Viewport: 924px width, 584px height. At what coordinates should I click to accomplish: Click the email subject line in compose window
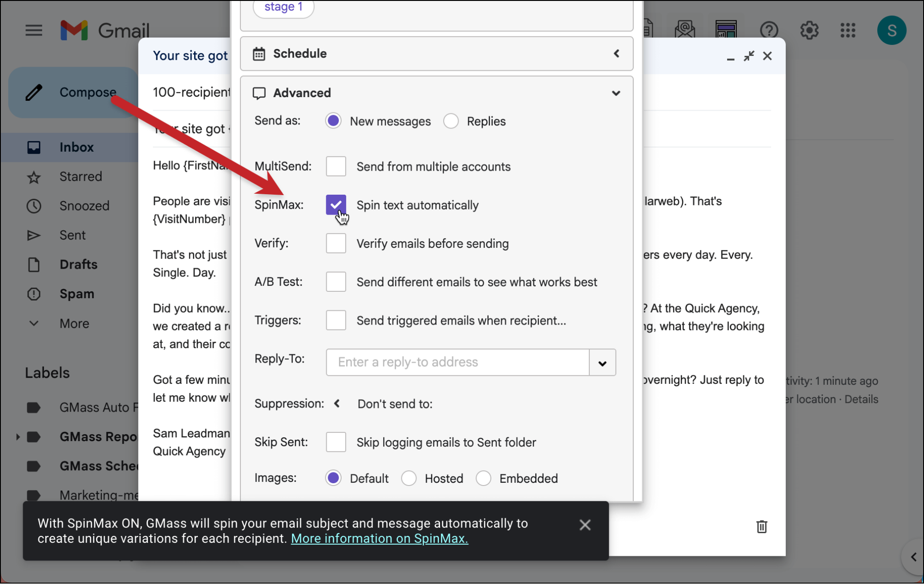191,129
